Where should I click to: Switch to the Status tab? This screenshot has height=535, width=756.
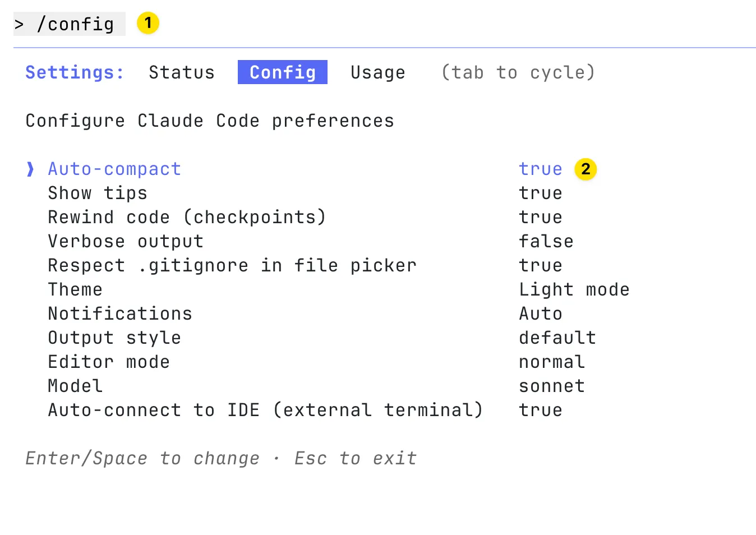coord(182,72)
